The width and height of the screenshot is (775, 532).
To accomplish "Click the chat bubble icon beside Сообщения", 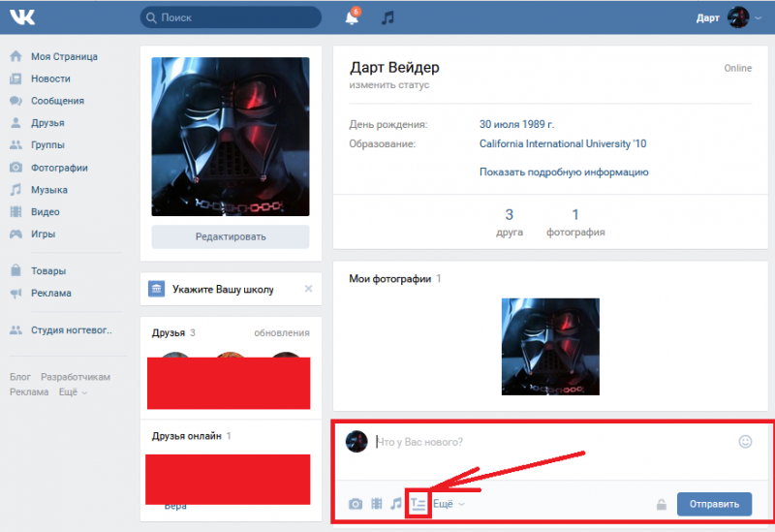I will point(15,101).
